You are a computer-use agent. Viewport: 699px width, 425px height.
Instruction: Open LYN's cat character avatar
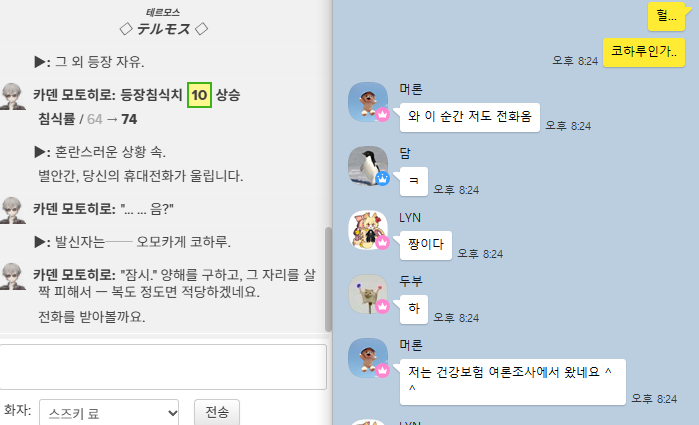(368, 230)
